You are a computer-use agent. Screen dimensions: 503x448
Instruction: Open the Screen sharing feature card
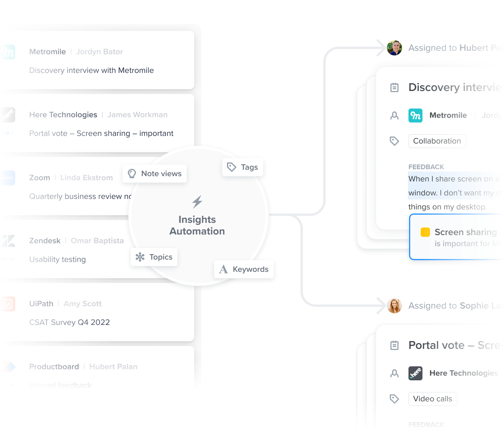[x=456, y=237]
